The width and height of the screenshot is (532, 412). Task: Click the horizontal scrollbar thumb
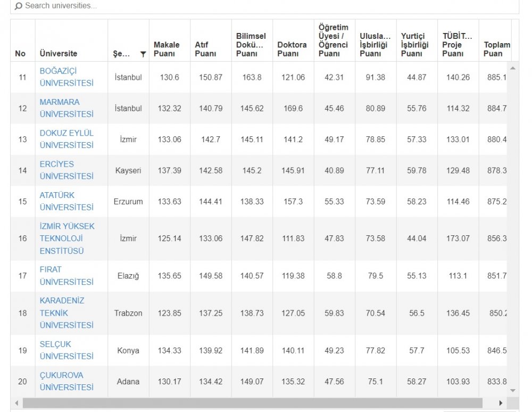coord(252,403)
